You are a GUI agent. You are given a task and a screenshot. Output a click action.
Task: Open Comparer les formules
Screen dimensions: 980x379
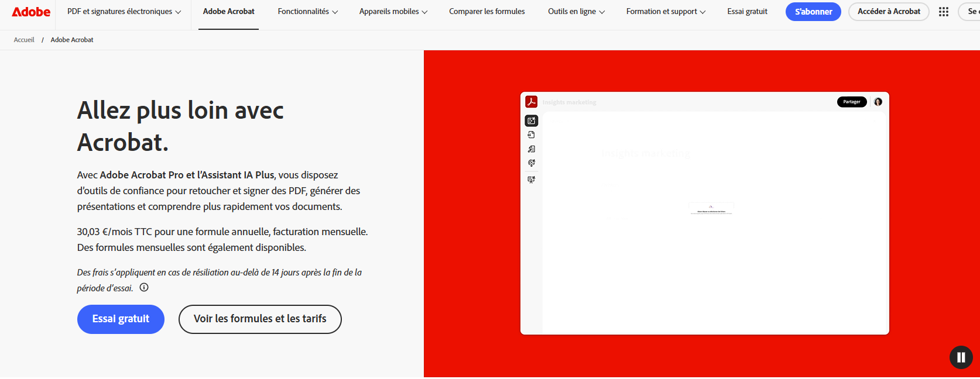tap(487, 12)
